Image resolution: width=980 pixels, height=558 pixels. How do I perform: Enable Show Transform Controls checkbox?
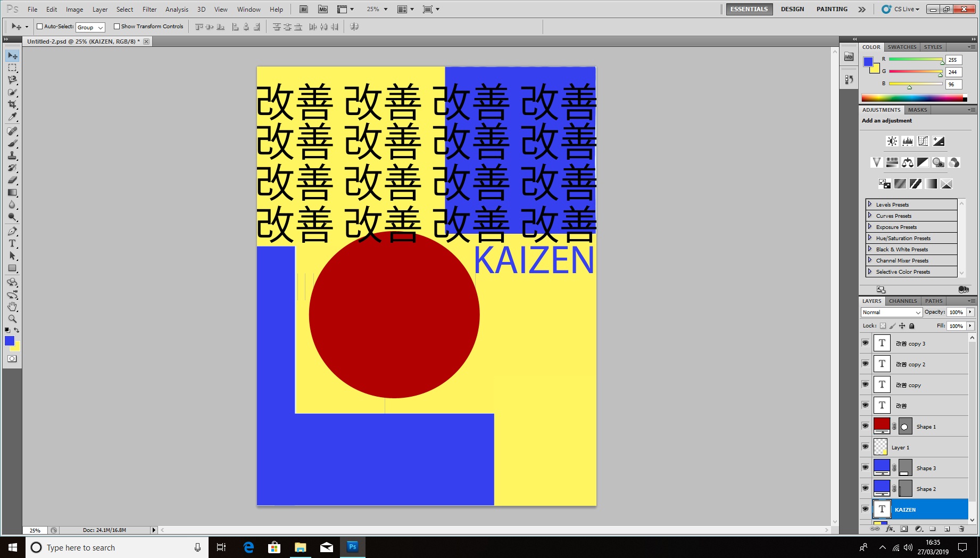[117, 27]
